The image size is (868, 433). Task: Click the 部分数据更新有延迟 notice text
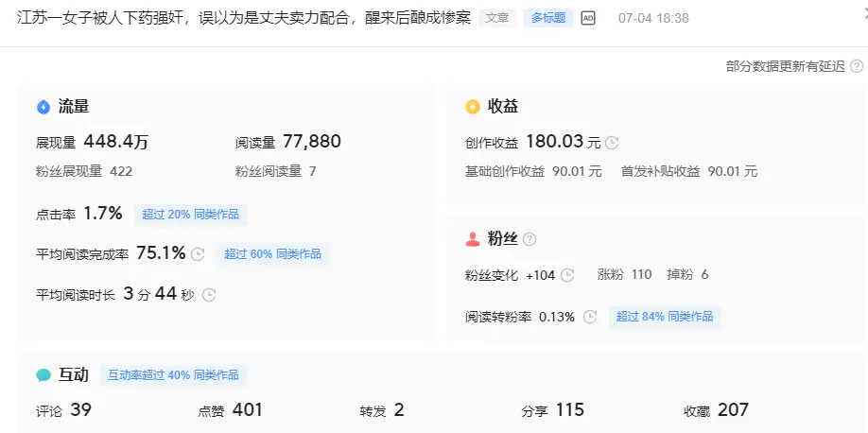tap(786, 66)
